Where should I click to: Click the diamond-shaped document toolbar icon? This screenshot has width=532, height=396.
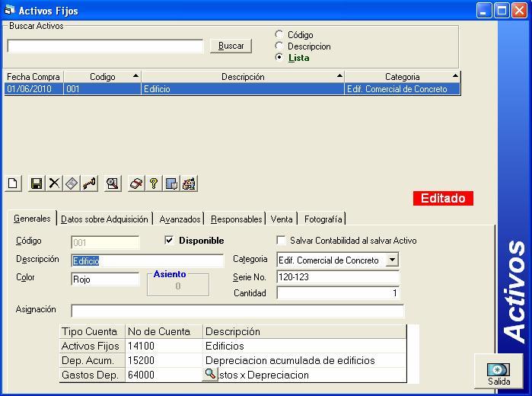point(72,184)
